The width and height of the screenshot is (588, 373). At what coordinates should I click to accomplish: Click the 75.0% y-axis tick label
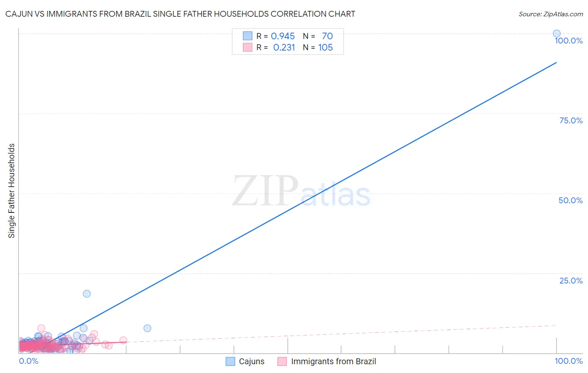571,120
